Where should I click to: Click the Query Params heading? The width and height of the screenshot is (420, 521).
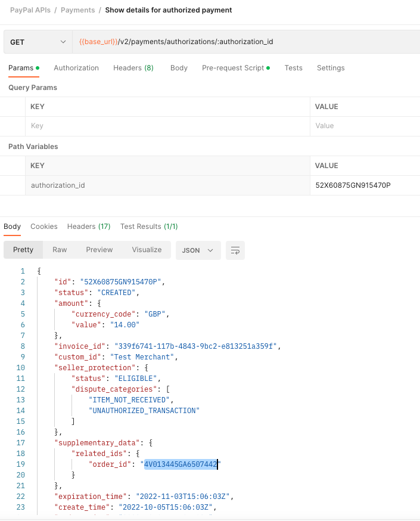click(33, 88)
